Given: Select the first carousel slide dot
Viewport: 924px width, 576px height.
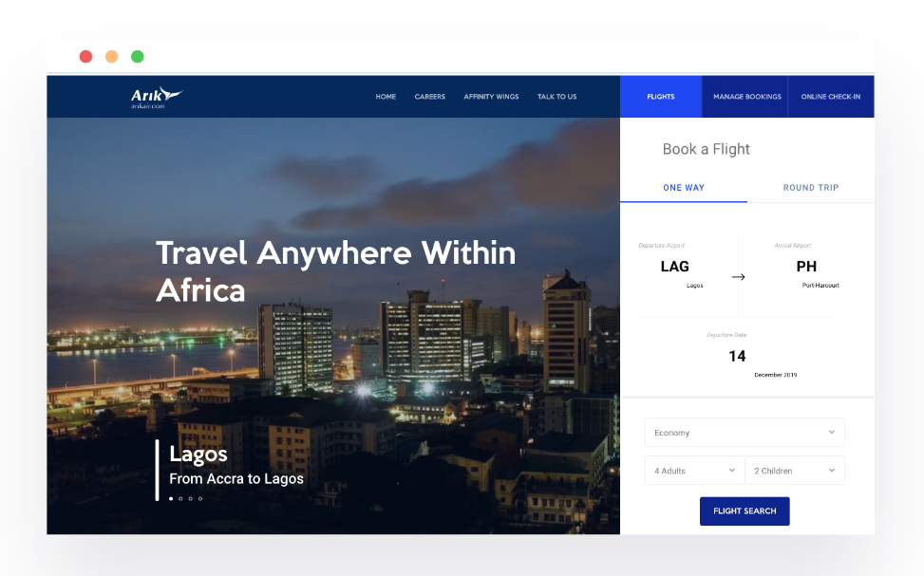Looking at the screenshot, I should click(171, 499).
